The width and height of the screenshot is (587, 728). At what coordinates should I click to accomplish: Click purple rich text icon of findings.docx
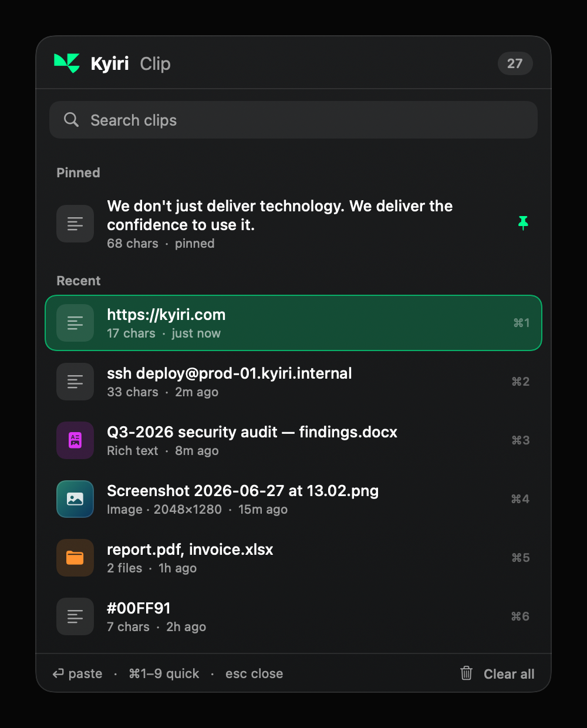coord(75,440)
